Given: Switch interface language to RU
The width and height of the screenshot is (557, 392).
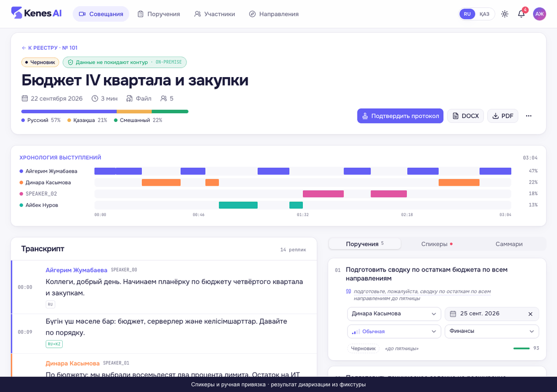Looking at the screenshot, I should [x=467, y=14].
